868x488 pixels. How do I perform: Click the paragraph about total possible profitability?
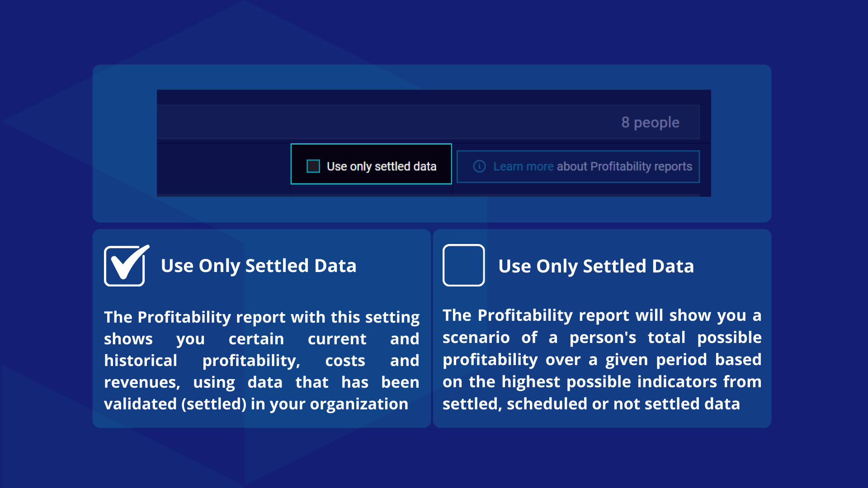(602, 359)
